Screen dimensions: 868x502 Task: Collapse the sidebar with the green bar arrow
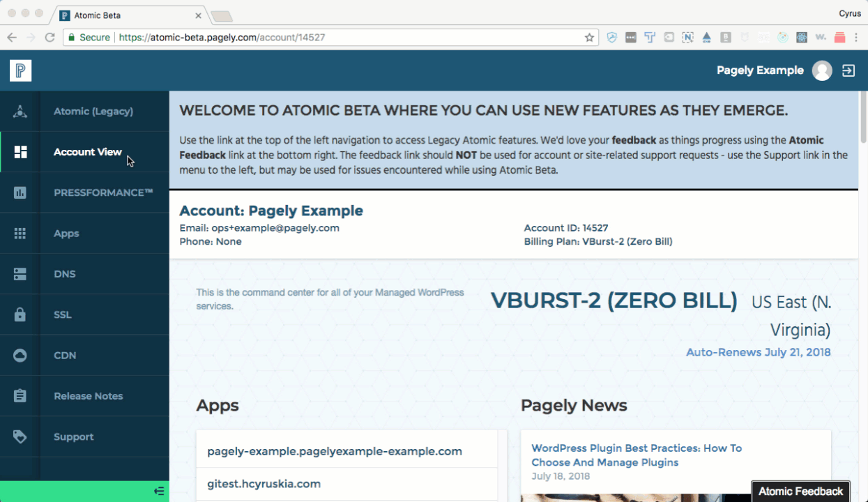159,492
